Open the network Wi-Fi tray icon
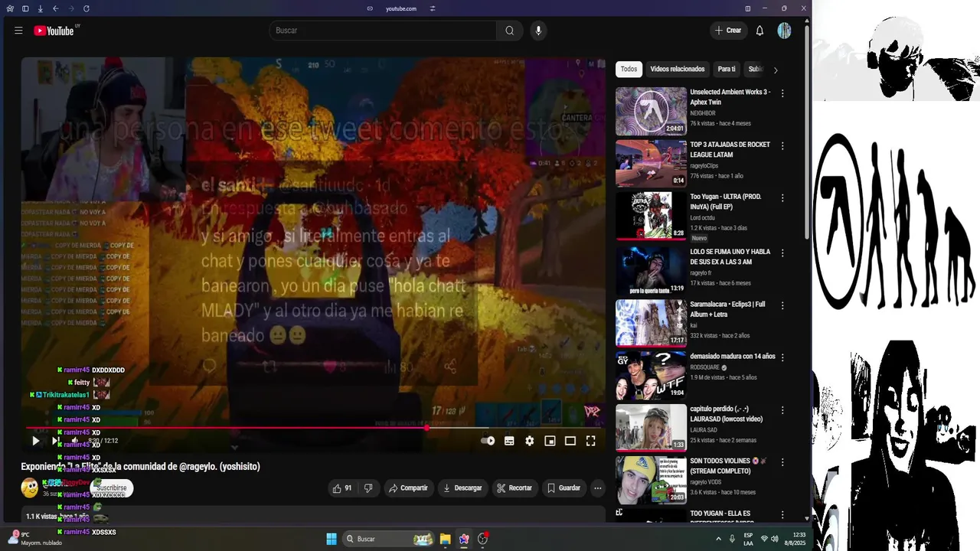This screenshot has width=980, height=551. [x=764, y=539]
